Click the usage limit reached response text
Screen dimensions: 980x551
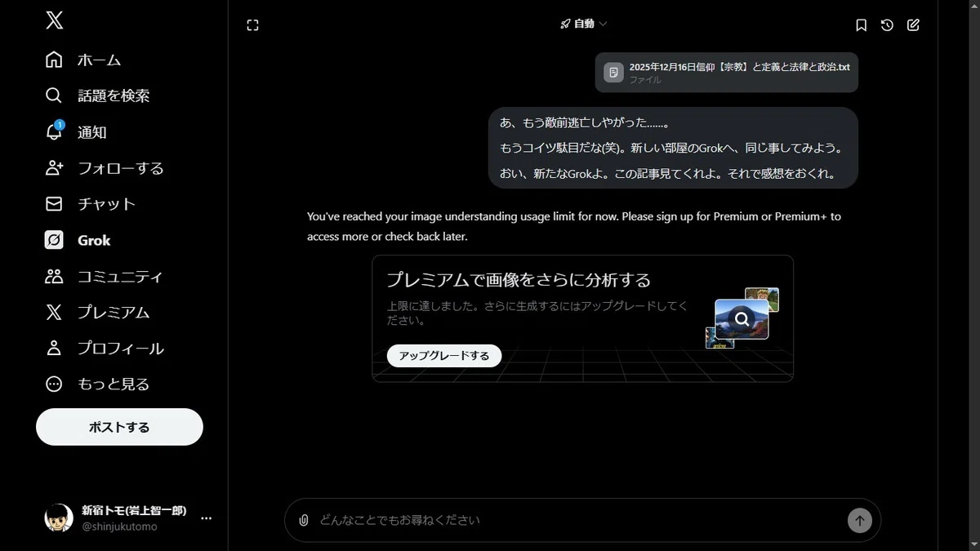[574, 226]
